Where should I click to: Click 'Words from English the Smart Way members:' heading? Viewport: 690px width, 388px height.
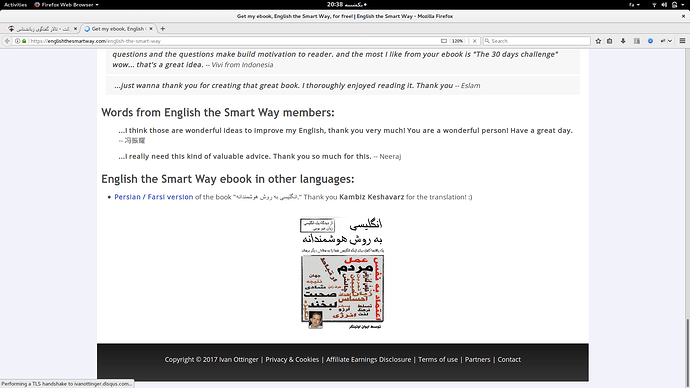coord(218,113)
